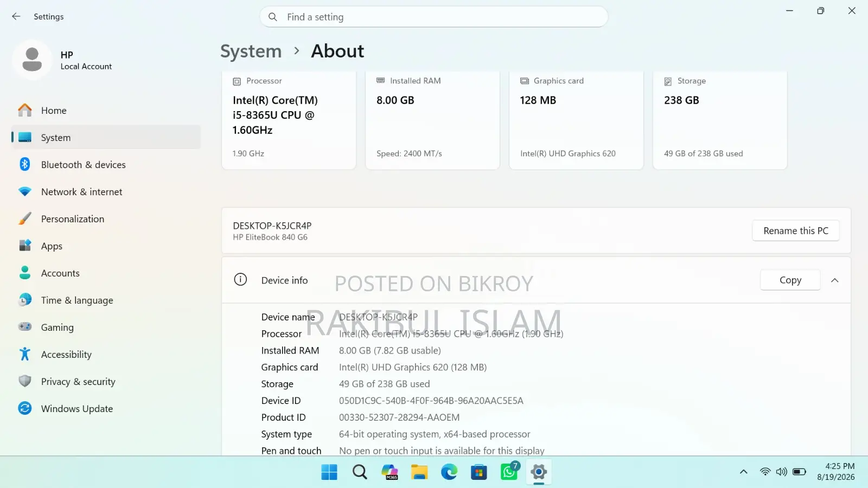The width and height of the screenshot is (868, 488).
Task: Open Microsoft Store from taskbar
Action: coord(479,472)
